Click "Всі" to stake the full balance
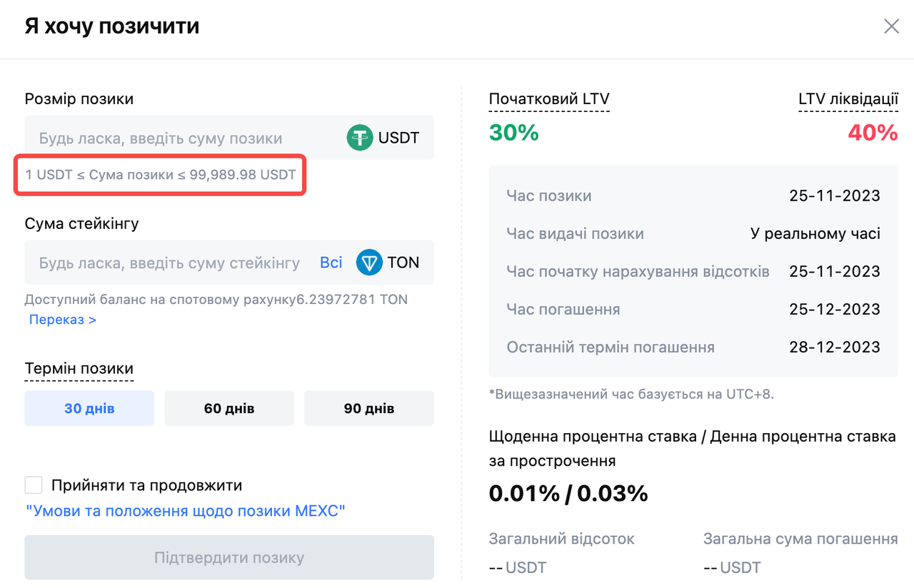Viewport: 914px width, 588px height. (x=331, y=263)
